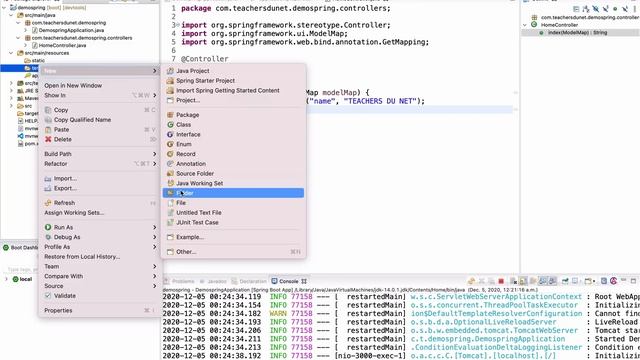Click the red Terminate button in Console toolbar
640x360 pixels.
tap(501, 281)
